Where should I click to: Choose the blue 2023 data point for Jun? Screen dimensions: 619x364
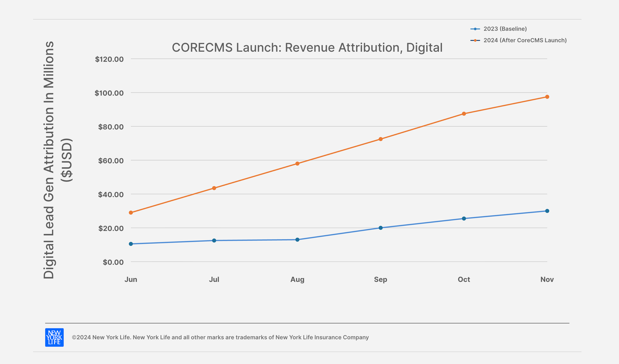pos(131,244)
